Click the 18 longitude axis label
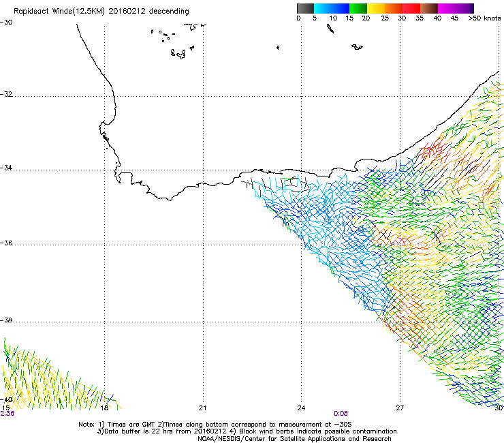Image resolution: width=504 pixels, height=443 pixels. pos(104,408)
